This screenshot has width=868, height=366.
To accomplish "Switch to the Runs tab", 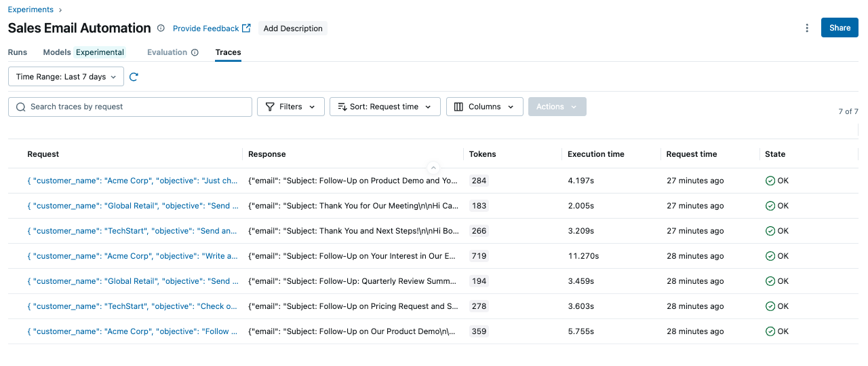I will click(18, 52).
